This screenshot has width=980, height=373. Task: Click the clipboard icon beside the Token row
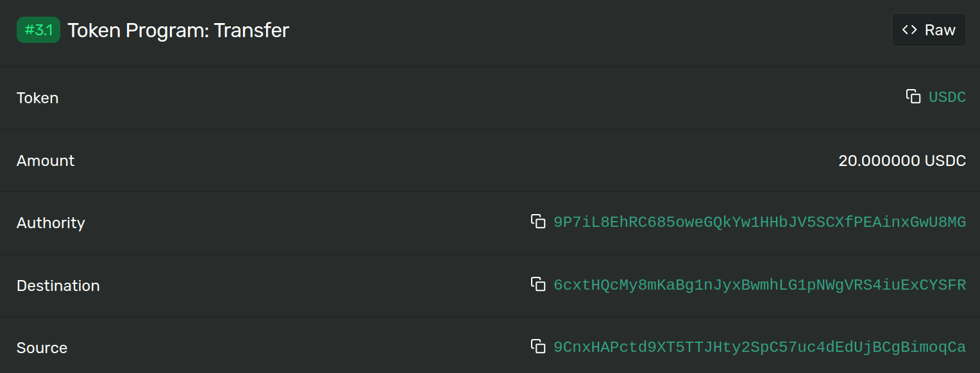[x=913, y=96]
